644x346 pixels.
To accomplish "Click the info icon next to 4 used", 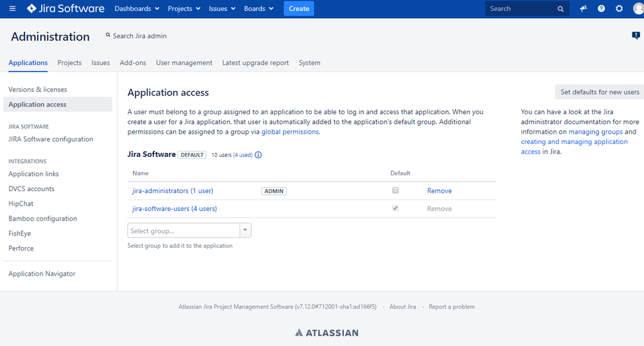I will tap(258, 155).
